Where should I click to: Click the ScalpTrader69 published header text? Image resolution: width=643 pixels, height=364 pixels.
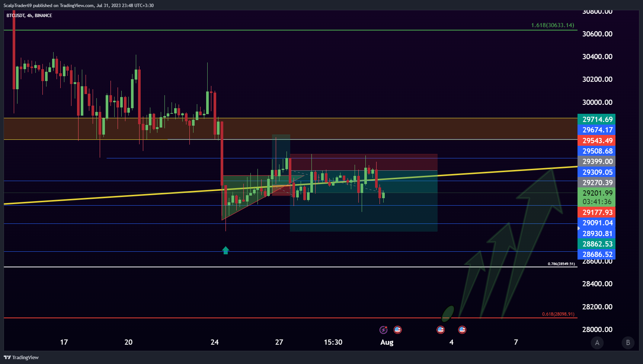tap(79, 6)
